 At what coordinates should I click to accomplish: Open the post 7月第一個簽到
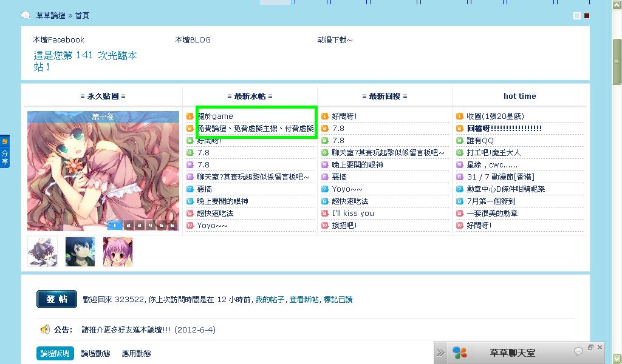point(491,201)
